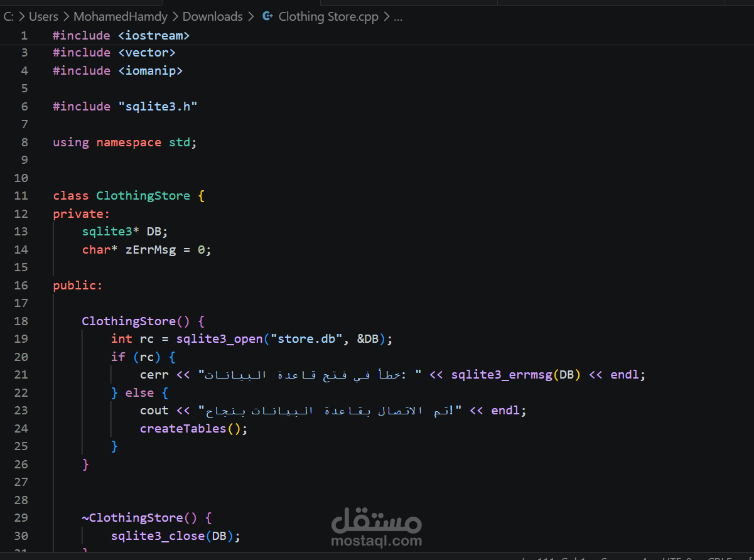Open the Users breadcrumb segment
This screenshot has width=754, height=560.
point(43,17)
